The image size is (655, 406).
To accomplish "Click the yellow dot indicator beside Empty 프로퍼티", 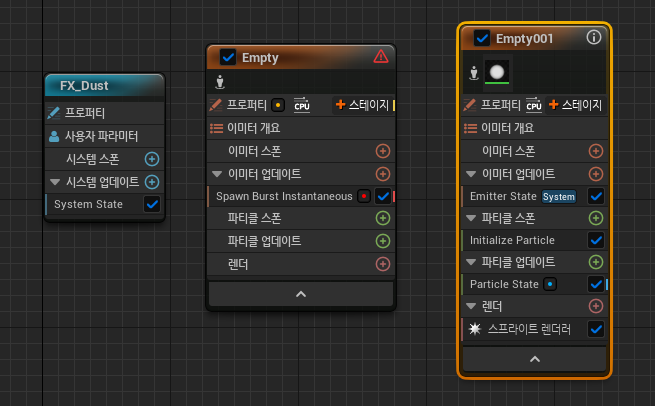I will [278, 105].
